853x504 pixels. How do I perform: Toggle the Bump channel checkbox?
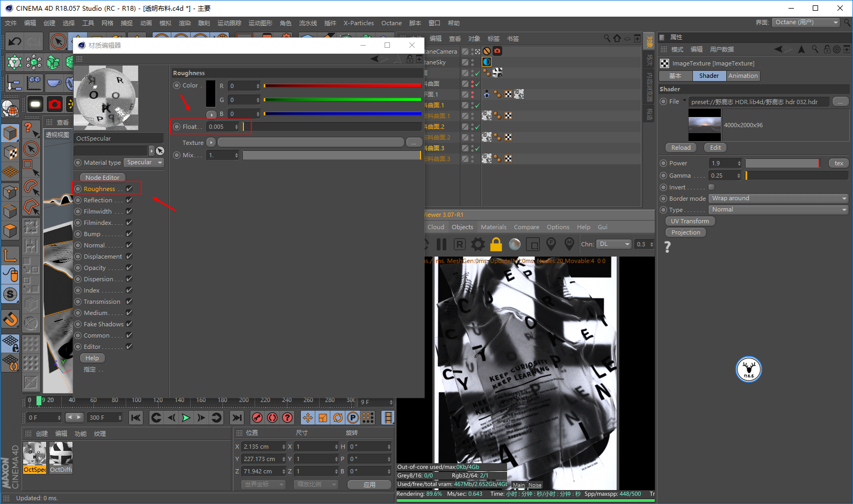coord(129,234)
